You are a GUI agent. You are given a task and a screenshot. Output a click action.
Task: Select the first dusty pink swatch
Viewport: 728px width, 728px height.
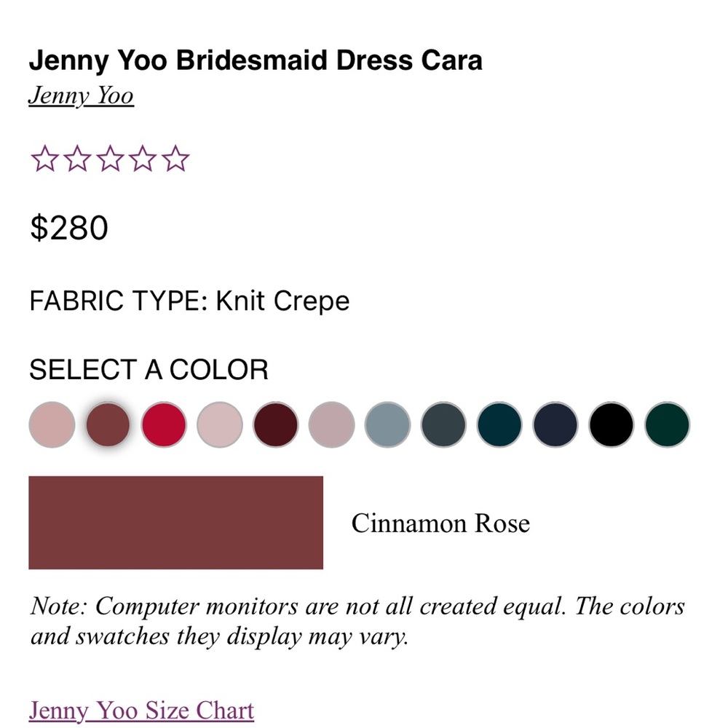(52, 424)
